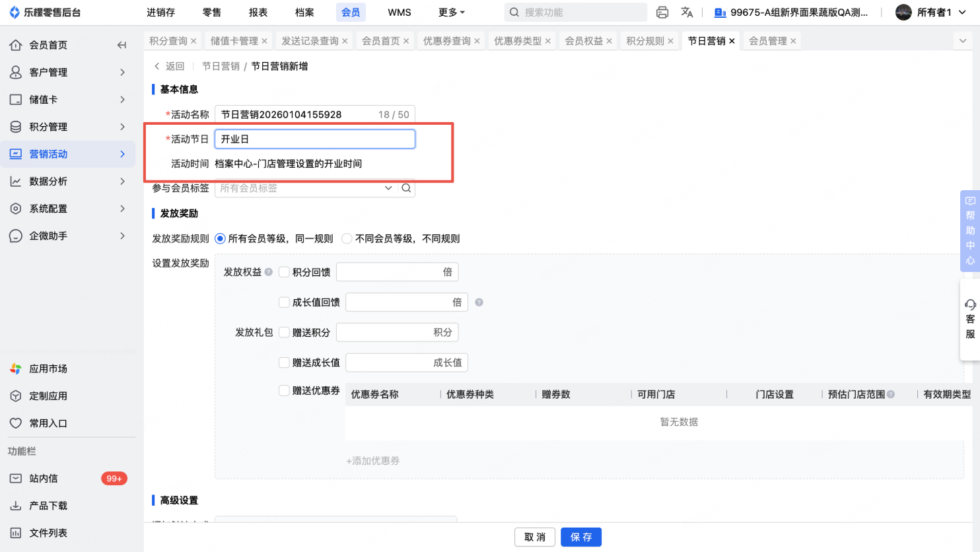Enable the 赠送积分 checkbox
This screenshot has width=980, height=552.
(284, 332)
